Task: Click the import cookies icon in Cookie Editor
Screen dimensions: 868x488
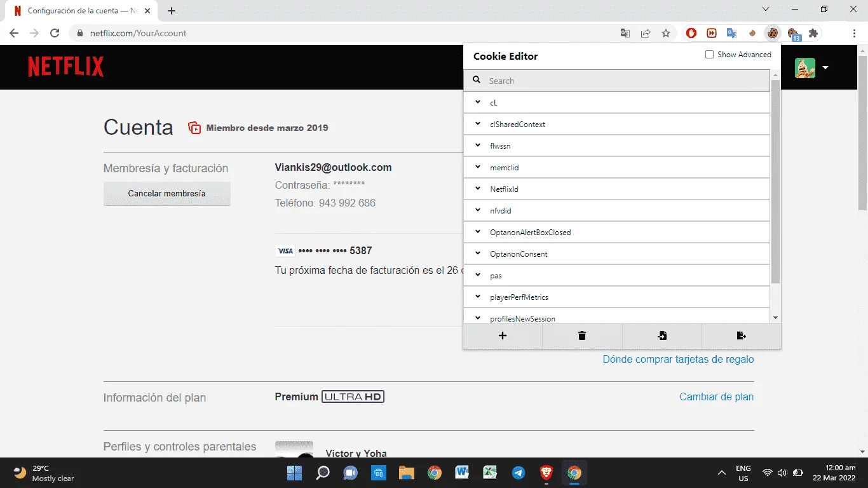Action: (662, 335)
